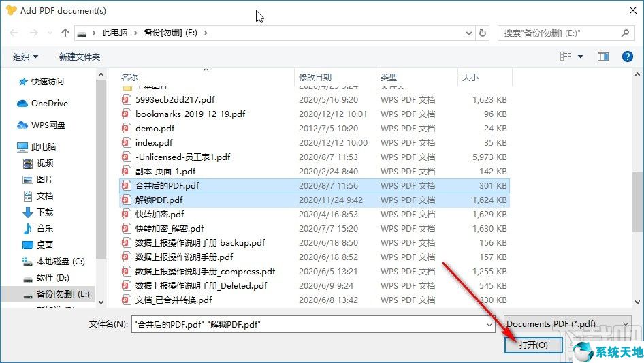Click the PDF icon of demo.pdf

[126, 129]
